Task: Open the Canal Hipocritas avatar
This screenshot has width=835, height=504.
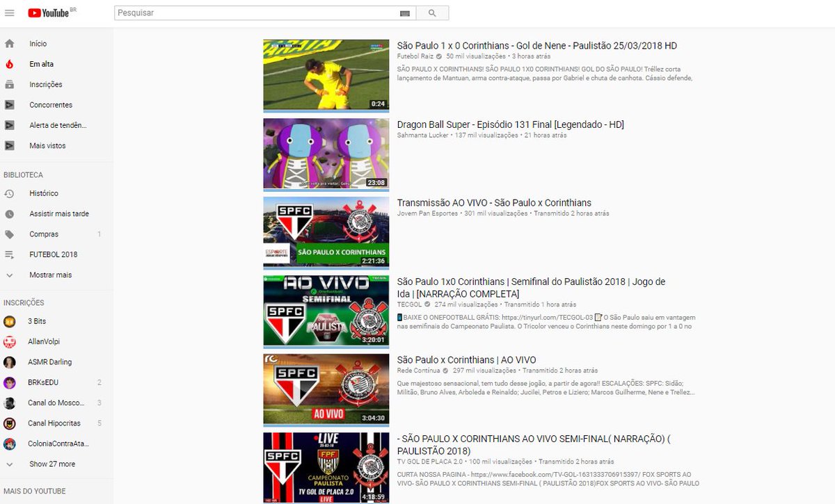Action: point(10,423)
